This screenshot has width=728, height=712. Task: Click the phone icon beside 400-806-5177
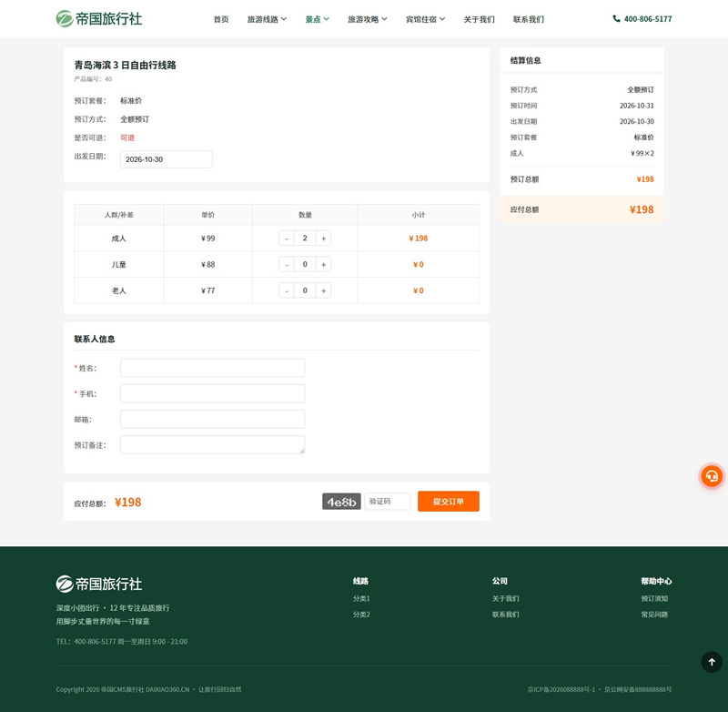pyautogui.click(x=616, y=18)
